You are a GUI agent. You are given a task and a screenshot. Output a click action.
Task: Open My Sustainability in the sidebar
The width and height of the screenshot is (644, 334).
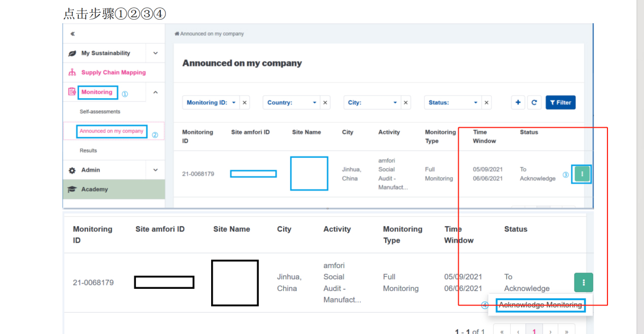(106, 53)
